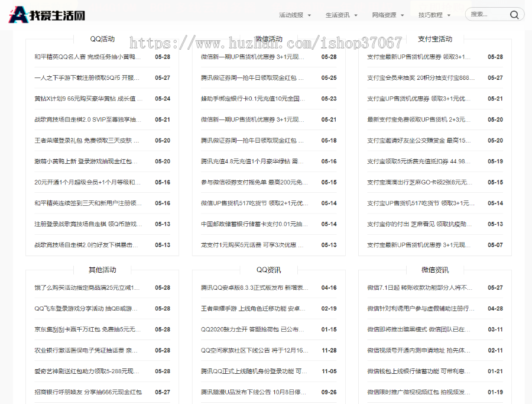Open 微信UP售货机517吃货节 article
This screenshot has height=404, width=532.
[x=254, y=203]
